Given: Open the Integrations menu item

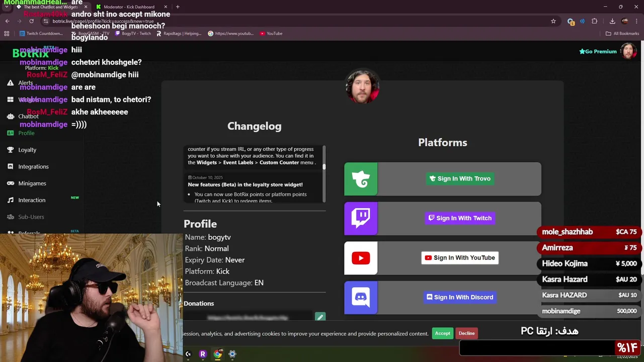Looking at the screenshot, I should [33, 166].
